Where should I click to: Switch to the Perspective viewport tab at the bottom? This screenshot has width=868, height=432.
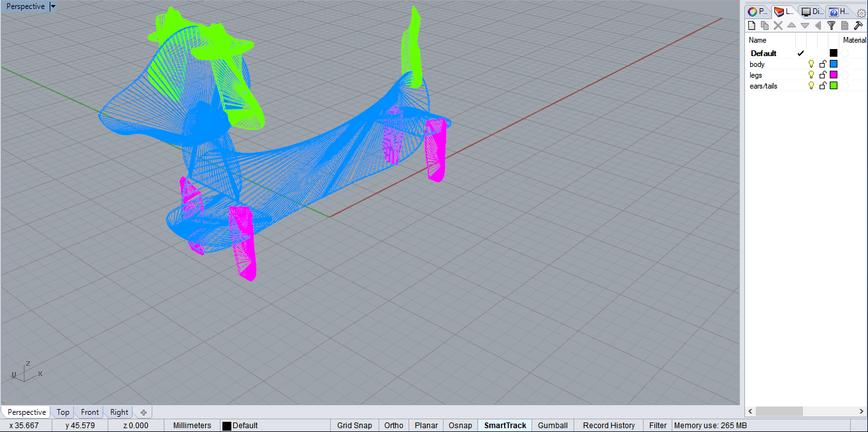(x=27, y=412)
